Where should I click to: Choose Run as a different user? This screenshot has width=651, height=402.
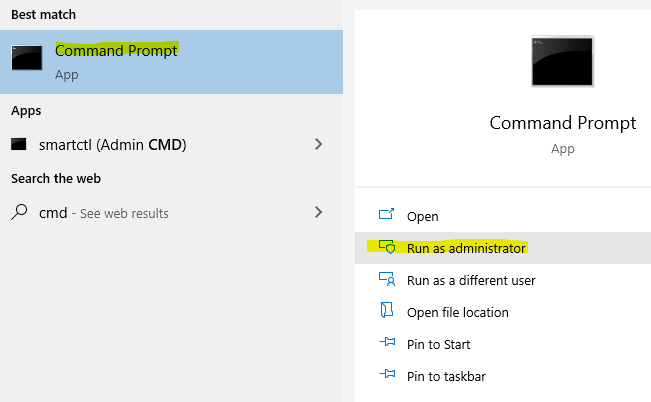click(x=471, y=280)
